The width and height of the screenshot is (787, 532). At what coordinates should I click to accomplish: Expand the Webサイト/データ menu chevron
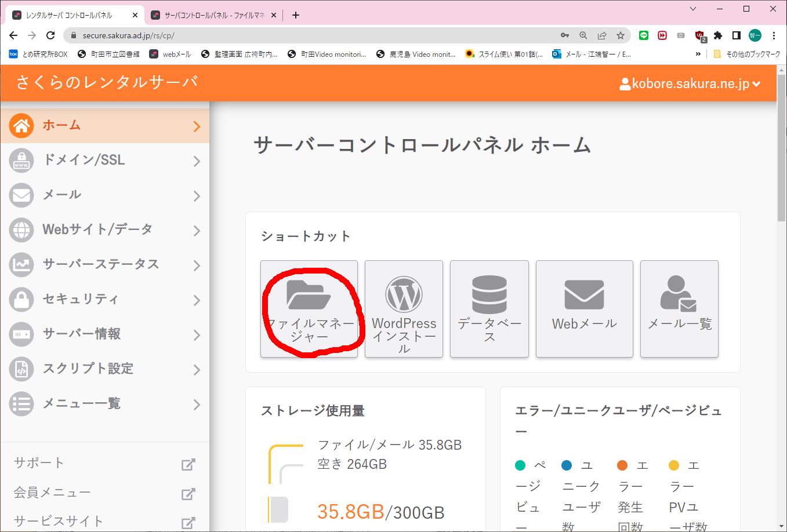[197, 231]
